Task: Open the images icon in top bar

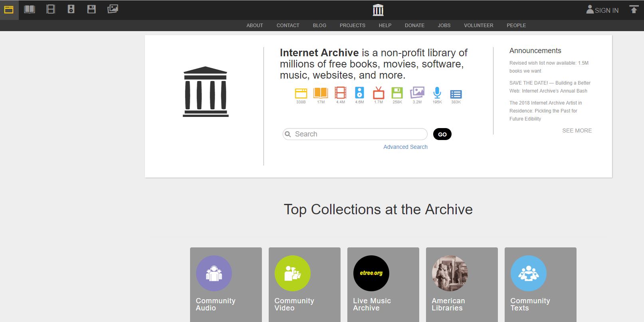Action: pos(113,10)
